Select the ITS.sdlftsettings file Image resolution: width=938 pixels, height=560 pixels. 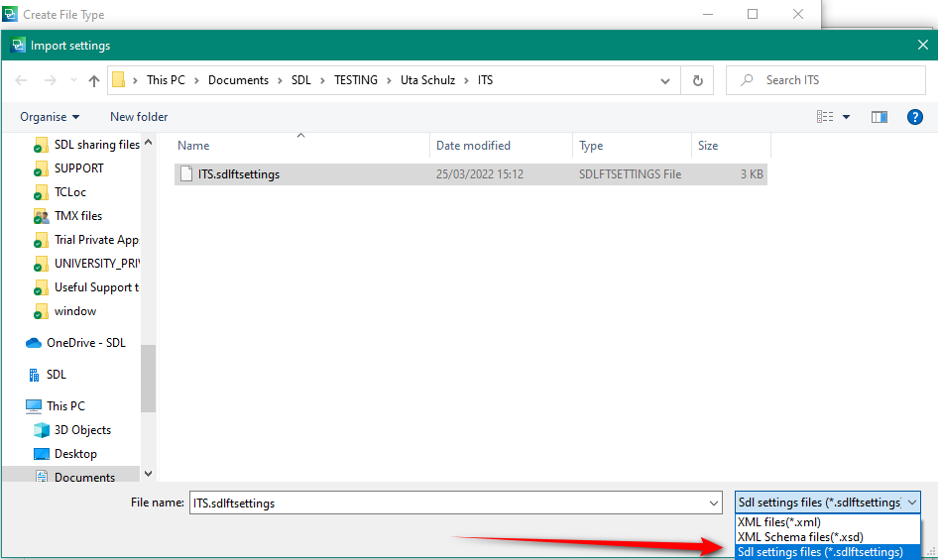point(471,174)
